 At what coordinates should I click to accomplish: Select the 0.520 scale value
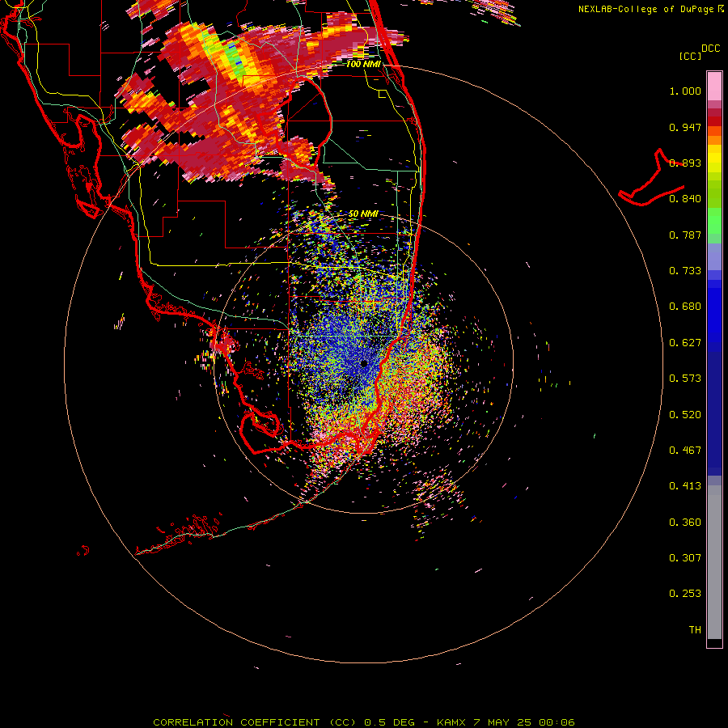coord(685,415)
